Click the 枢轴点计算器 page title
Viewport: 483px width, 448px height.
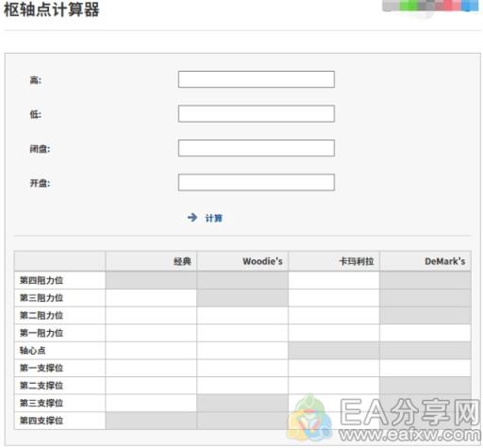52,9
